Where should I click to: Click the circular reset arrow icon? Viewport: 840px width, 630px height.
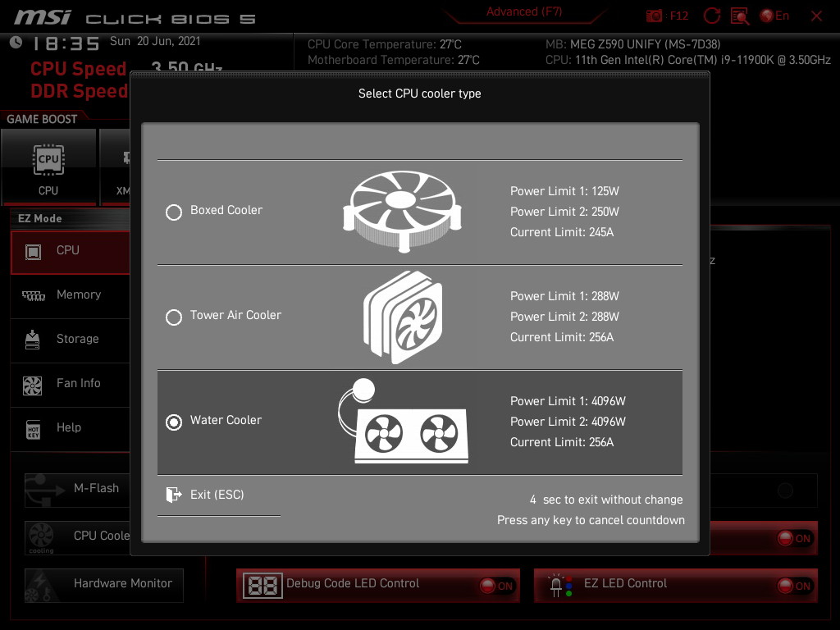(711, 16)
